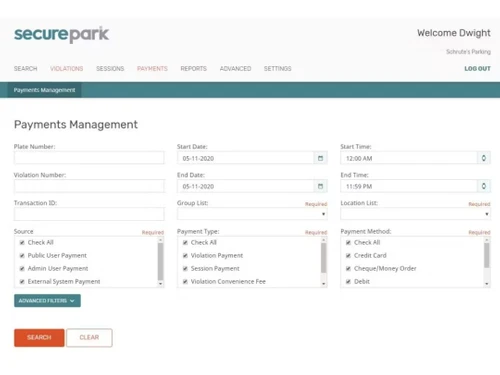
Task: Click the Welcome Dwight text
Action: tap(454, 33)
